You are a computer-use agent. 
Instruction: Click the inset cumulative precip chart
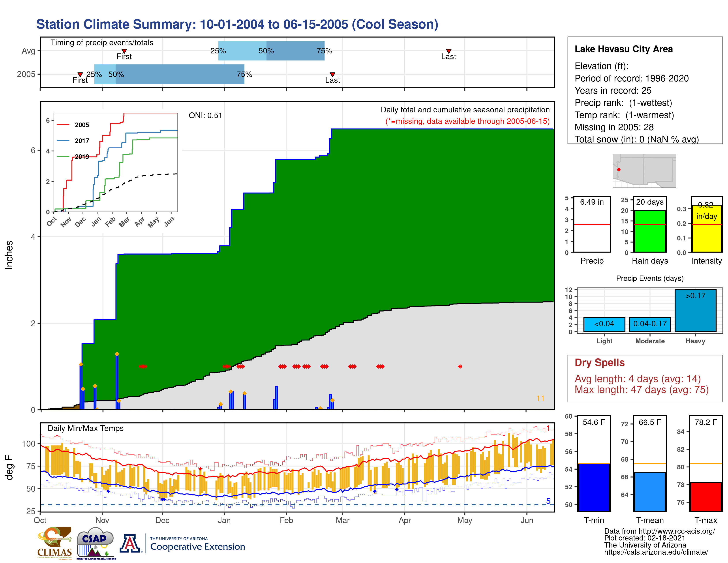click(x=116, y=162)
